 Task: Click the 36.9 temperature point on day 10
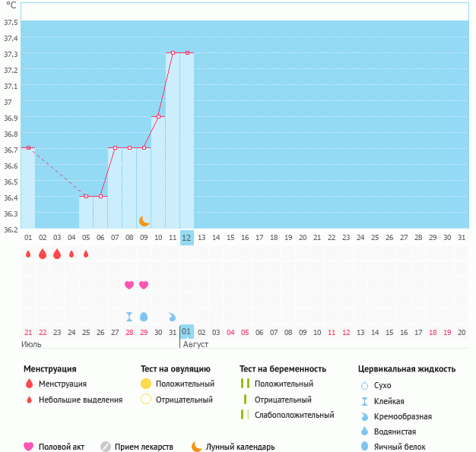tap(158, 116)
